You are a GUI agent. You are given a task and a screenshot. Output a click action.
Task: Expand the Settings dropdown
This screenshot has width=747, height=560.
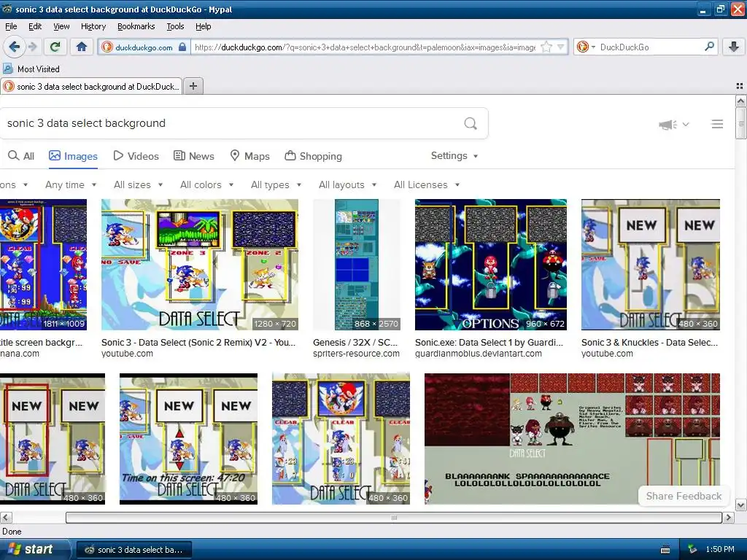click(454, 156)
